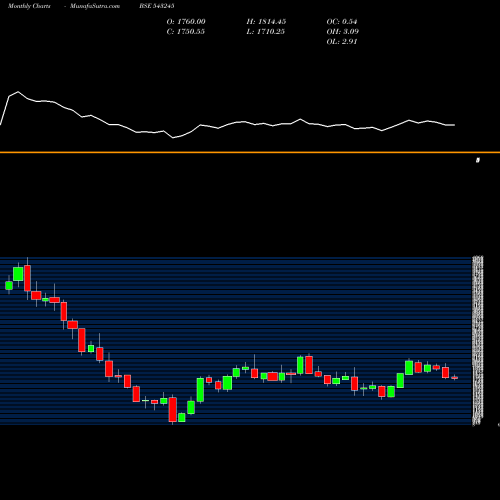
Task: Select the 'OL: 2.91' value
Action: point(342,42)
